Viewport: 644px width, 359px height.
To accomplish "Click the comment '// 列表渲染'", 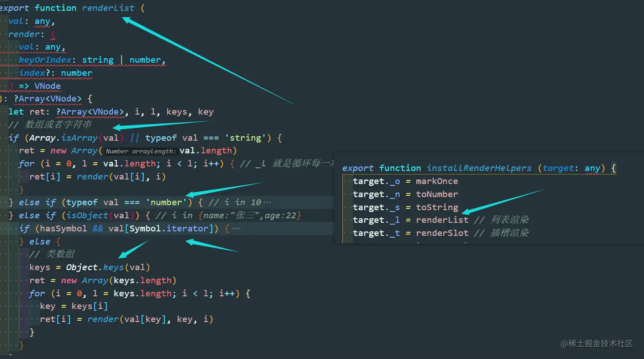I will point(501,220).
